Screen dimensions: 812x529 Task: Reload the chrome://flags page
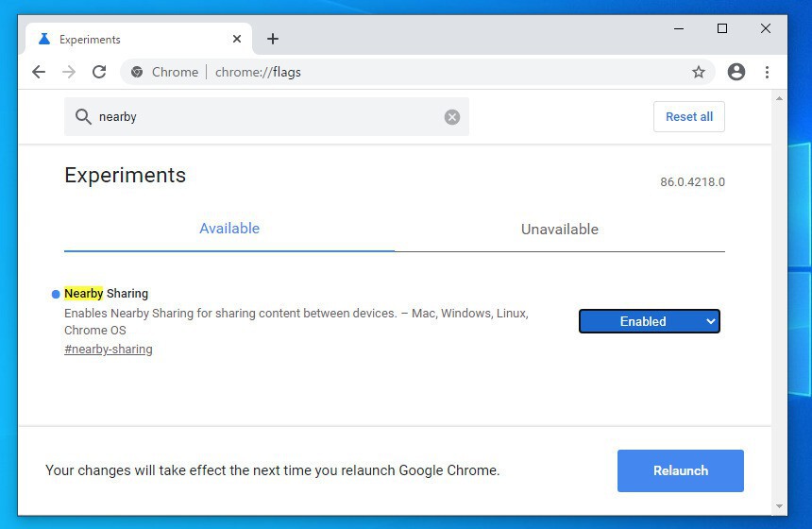(99, 72)
